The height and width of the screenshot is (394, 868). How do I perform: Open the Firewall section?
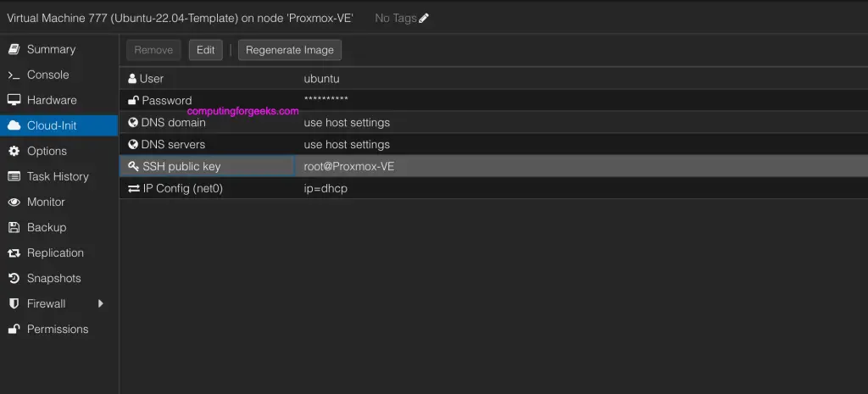point(58,304)
